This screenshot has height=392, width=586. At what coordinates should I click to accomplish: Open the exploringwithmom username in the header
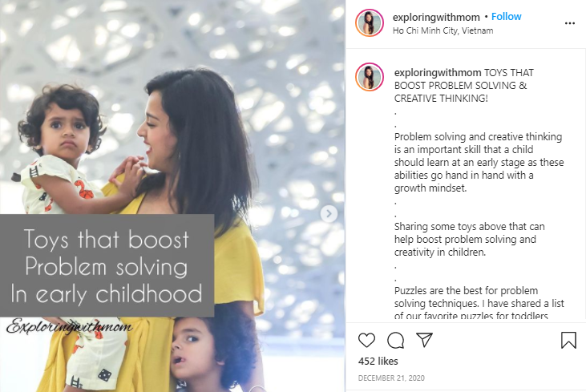pos(436,17)
